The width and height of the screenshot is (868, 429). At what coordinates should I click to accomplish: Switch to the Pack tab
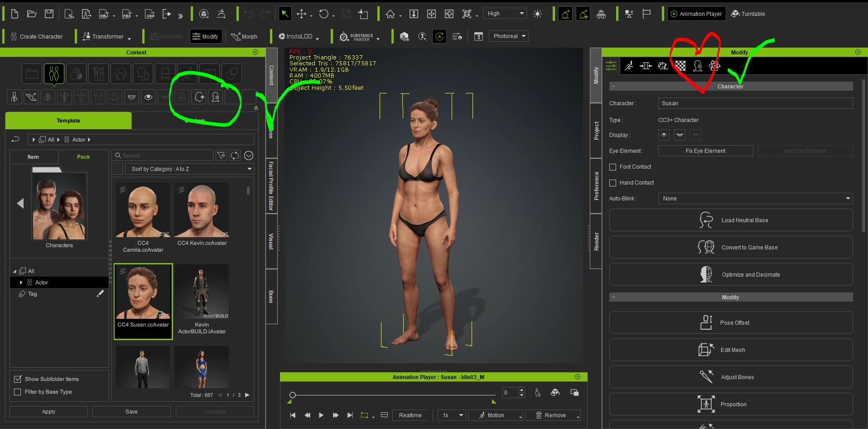pyautogui.click(x=83, y=157)
